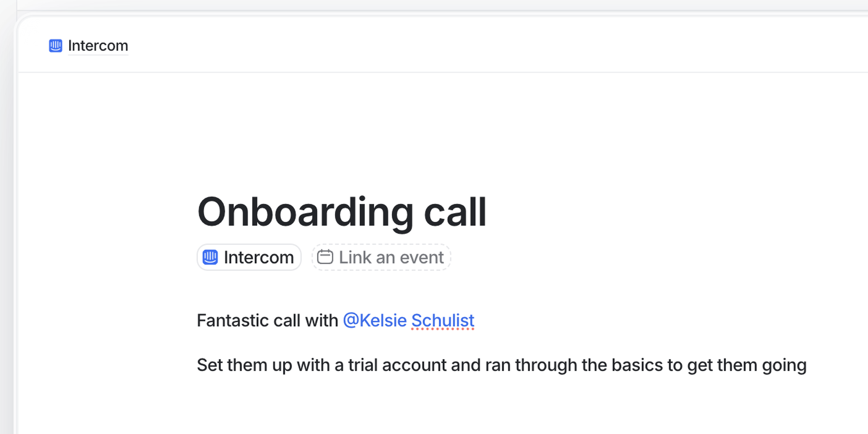Screen dimensions: 868x434
Task: Select the Intercom company chip label
Action: tap(259, 257)
